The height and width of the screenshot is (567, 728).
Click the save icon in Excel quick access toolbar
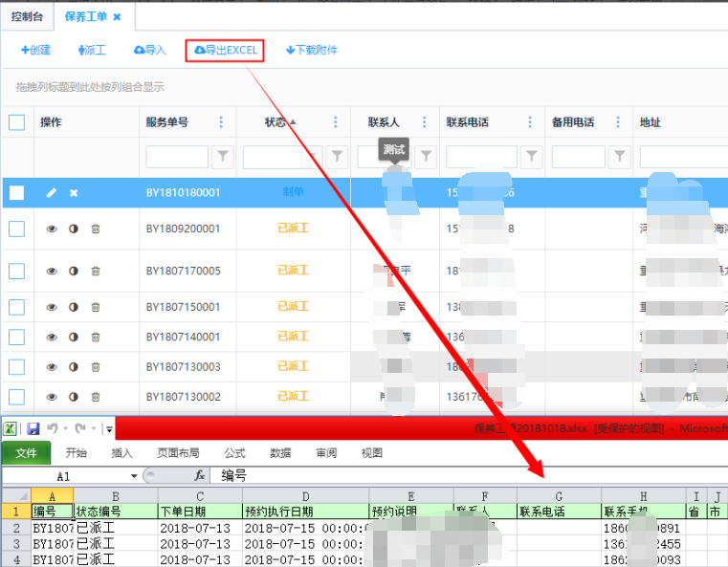pos(33,429)
